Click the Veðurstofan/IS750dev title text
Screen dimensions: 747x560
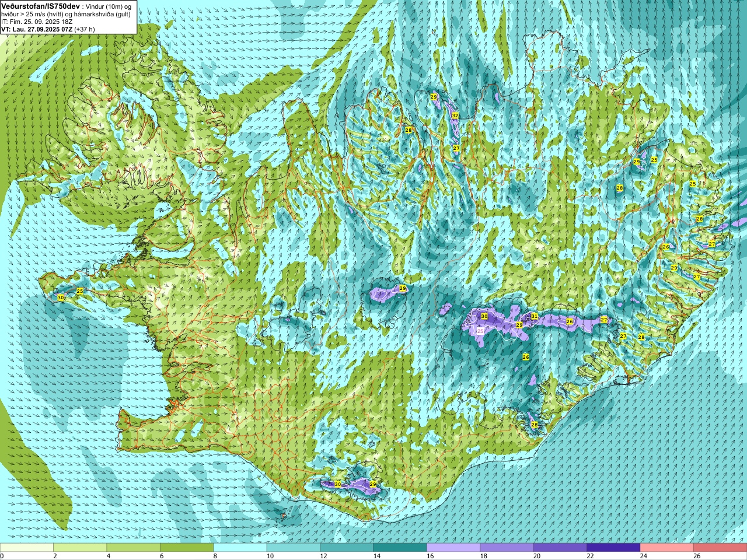coord(40,5)
